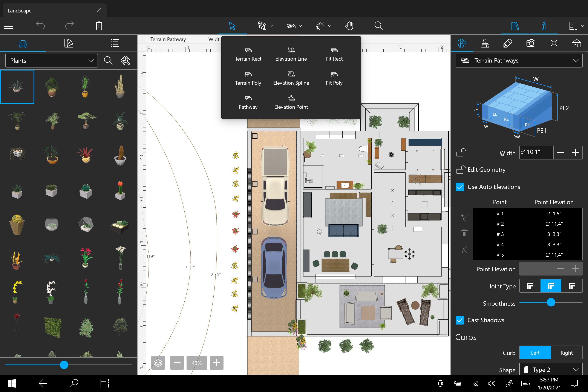Click the trash delete icon in toolbar
Image resolution: width=588 pixels, height=392 pixels.
(99, 26)
